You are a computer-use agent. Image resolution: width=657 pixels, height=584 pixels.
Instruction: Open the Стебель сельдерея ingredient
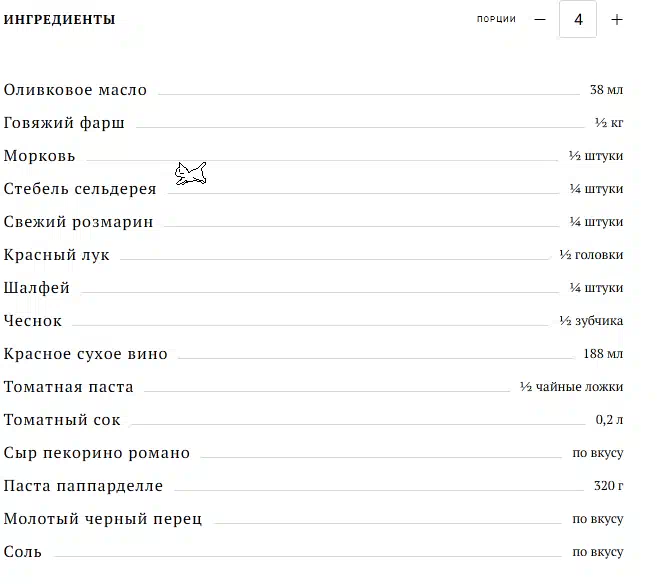pyautogui.click(x=80, y=189)
